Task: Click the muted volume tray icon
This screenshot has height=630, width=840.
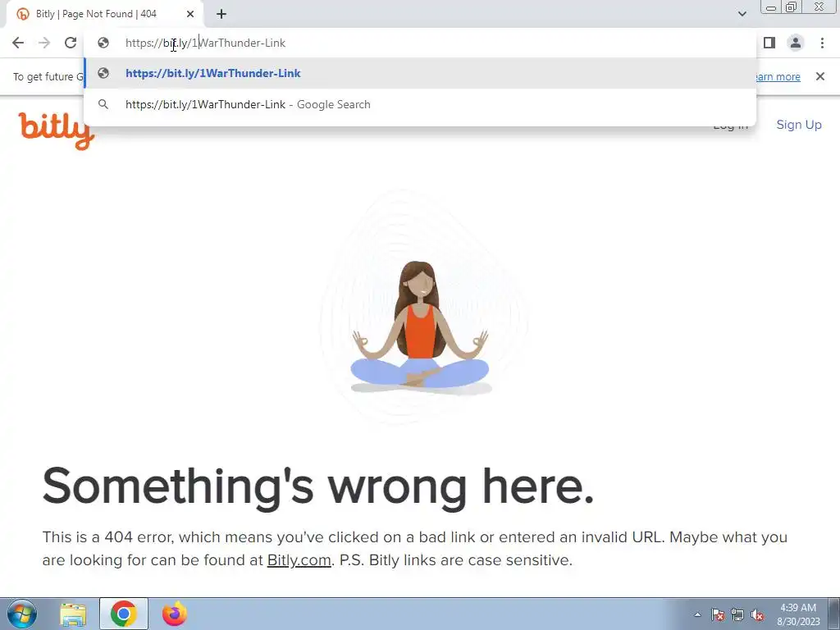Action: [757, 614]
